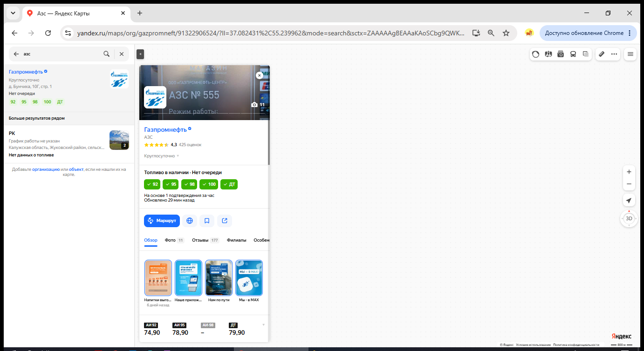644x351 pixels.
Task: Click the green ДТ fuel badge
Action: click(x=229, y=184)
